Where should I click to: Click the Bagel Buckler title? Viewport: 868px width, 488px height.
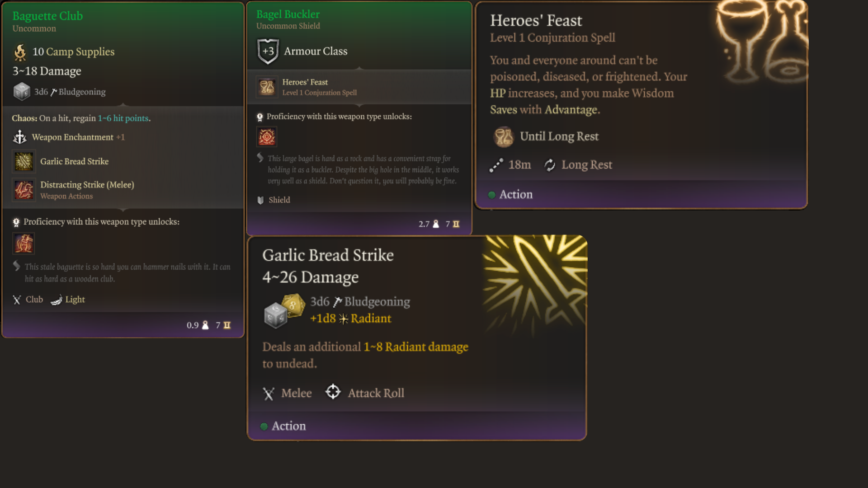coord(288,14)
